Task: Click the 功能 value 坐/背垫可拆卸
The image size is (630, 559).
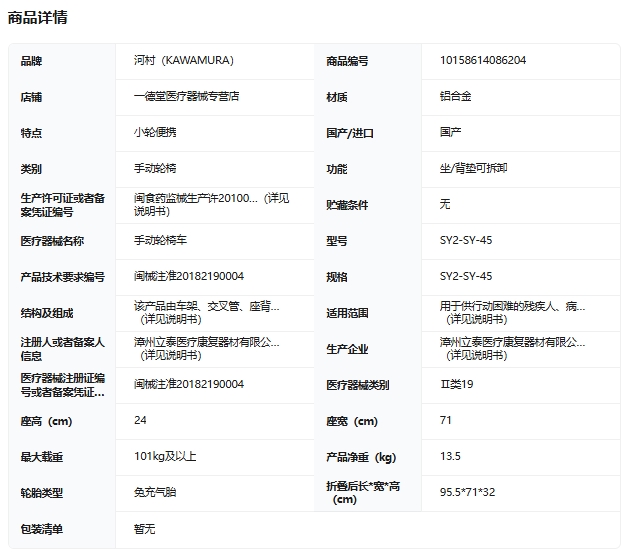Action: tap(474, 169)
